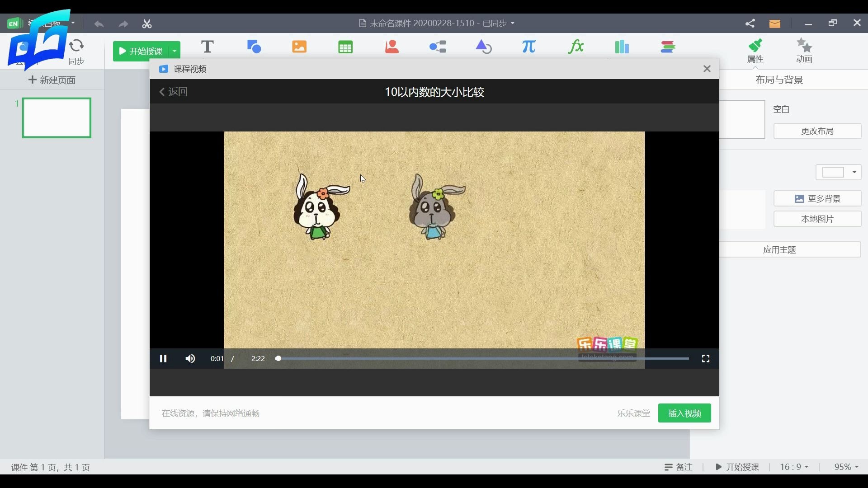Switch to the 动画 tab
Screen dimensions: 868x488
[x=804, y=51]
